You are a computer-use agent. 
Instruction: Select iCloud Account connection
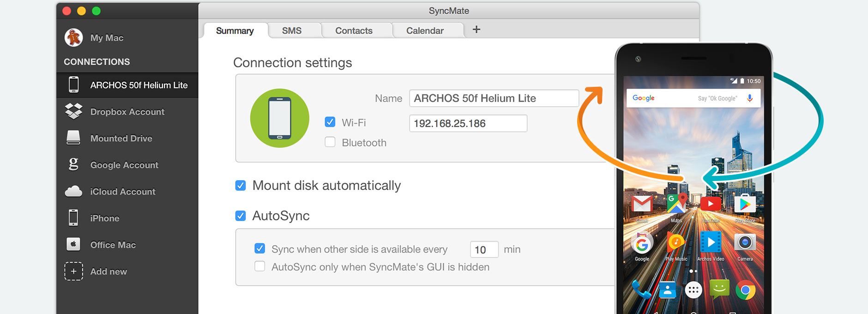127,192
